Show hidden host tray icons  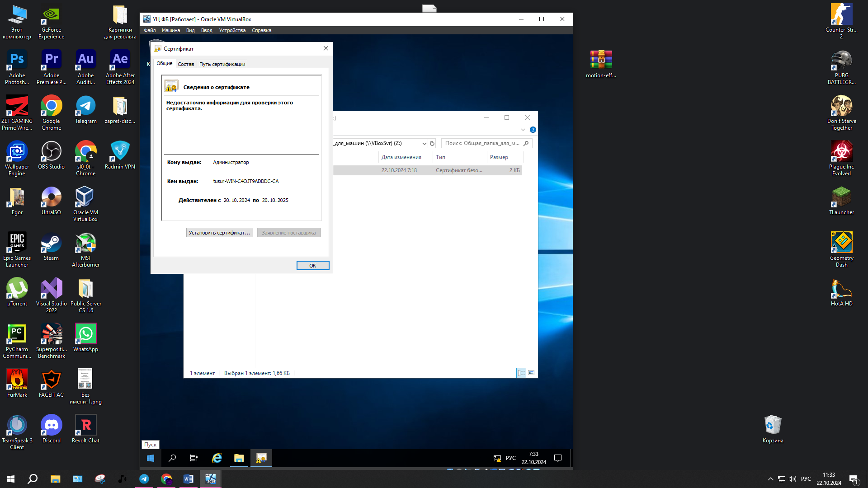[x=770, y=479]
